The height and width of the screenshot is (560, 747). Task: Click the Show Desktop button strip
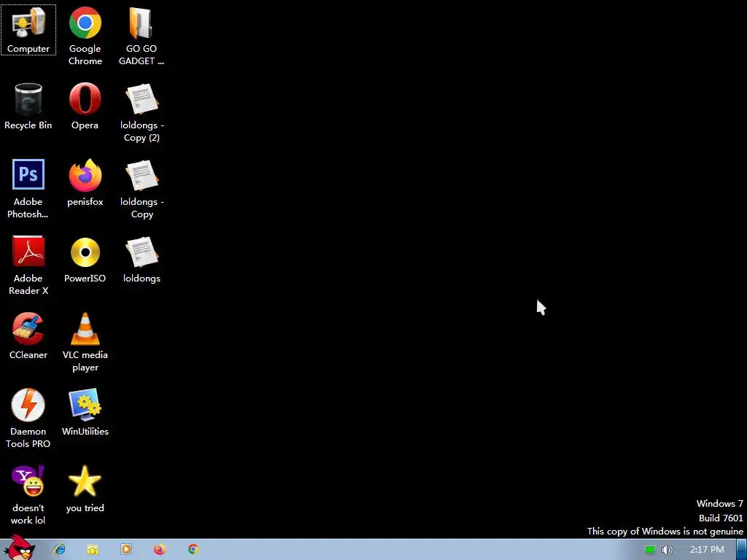click(x=741, y=550)
